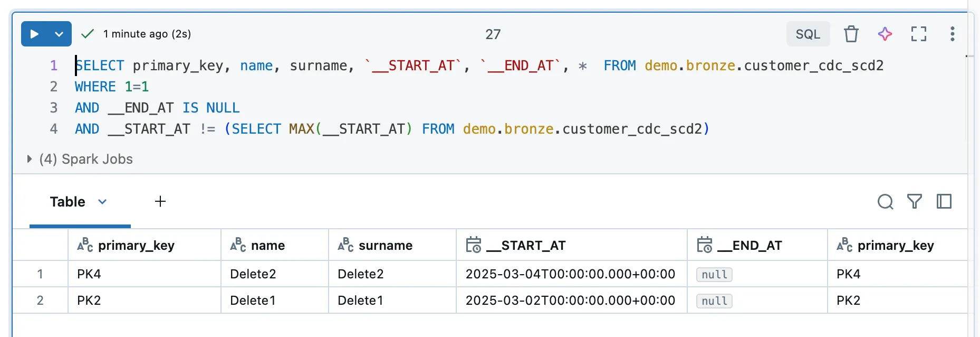
Task: Filter the results table
Action: tap(915, 202)
